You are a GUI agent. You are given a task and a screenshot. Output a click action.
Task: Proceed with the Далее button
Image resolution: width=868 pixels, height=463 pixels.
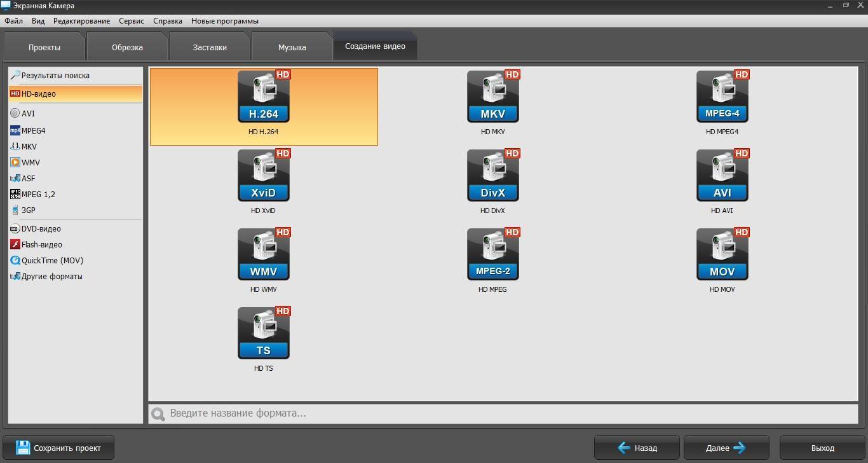(727, 448)
